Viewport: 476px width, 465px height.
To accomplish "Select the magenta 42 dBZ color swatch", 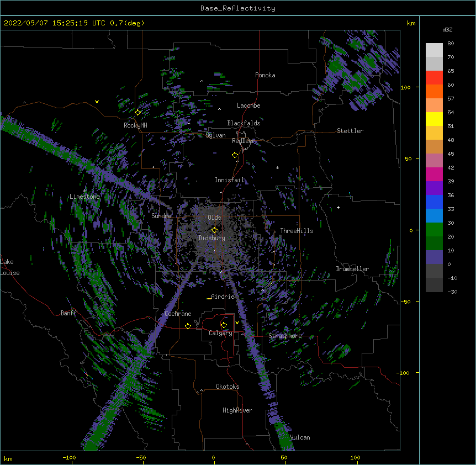I will click(x=434, y=174).
